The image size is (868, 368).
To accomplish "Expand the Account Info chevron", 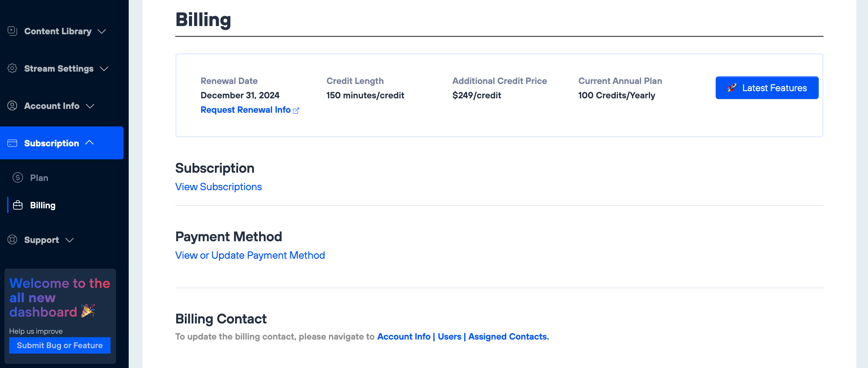I will pyautogui.click(x=90, y=106).
